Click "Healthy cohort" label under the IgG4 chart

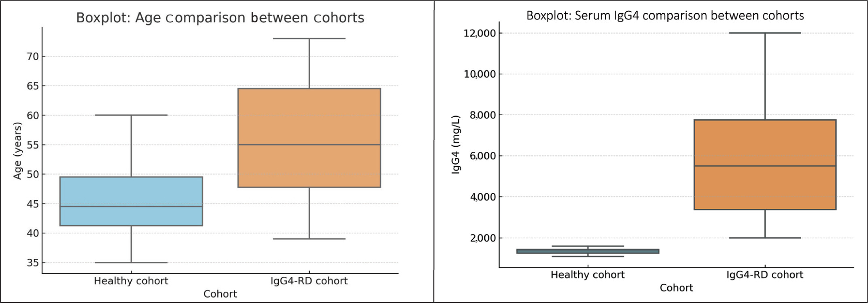tap(587, 275)
